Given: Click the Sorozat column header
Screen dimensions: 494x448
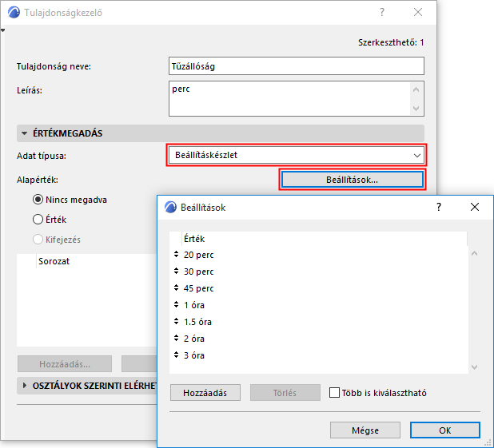Looking at the screenshot, I should point(97,261).
